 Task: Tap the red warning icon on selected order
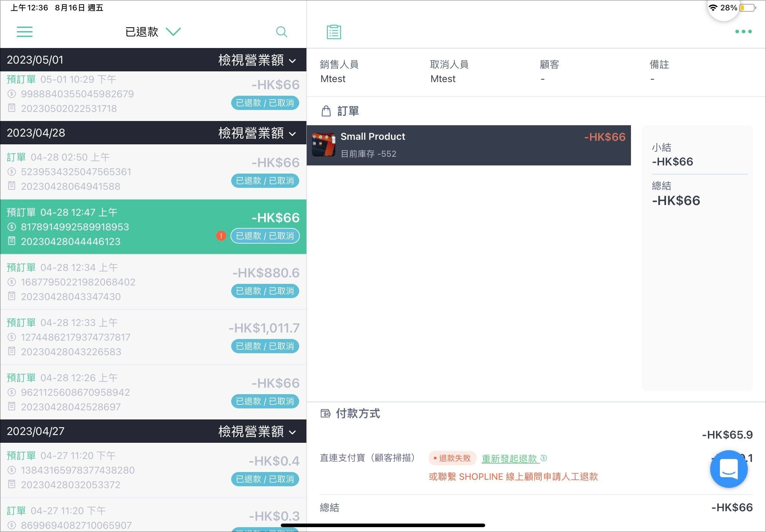221,236
